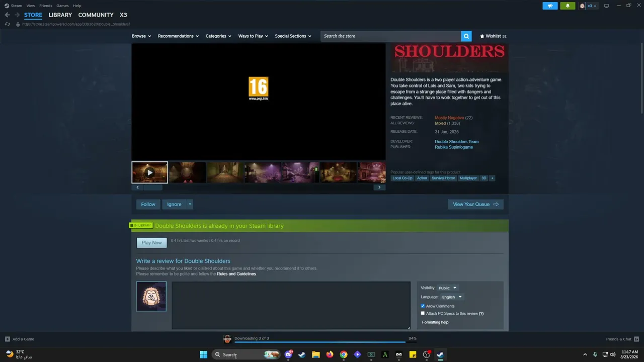Expand the Recommendations dropdown
The height and width of the screenshot is (362, 644).
[x=178, y=36]
